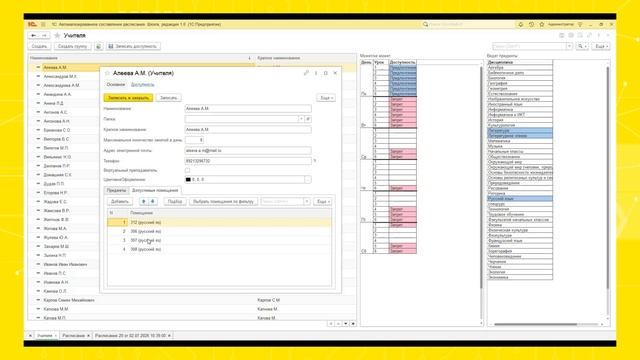Click the question mark beside Телефон field
Viewport: 640px width, 360px height.
click(x=315, y=161)
